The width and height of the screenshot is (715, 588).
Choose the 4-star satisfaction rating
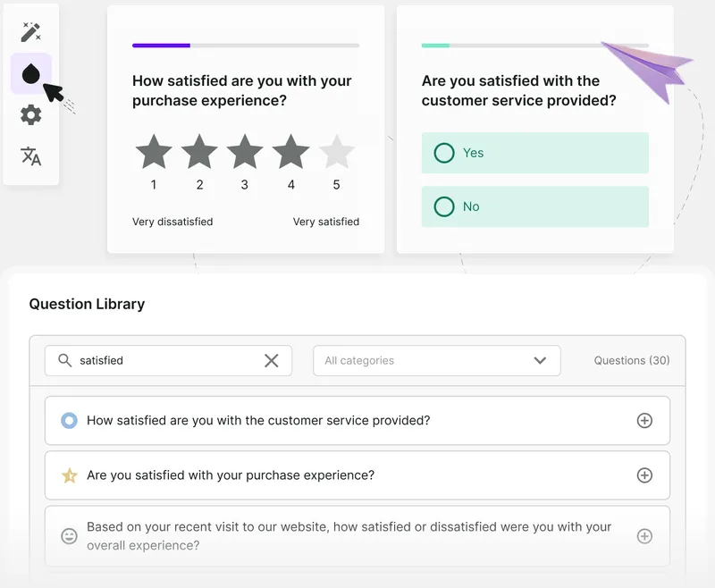(x=290, y=153)
